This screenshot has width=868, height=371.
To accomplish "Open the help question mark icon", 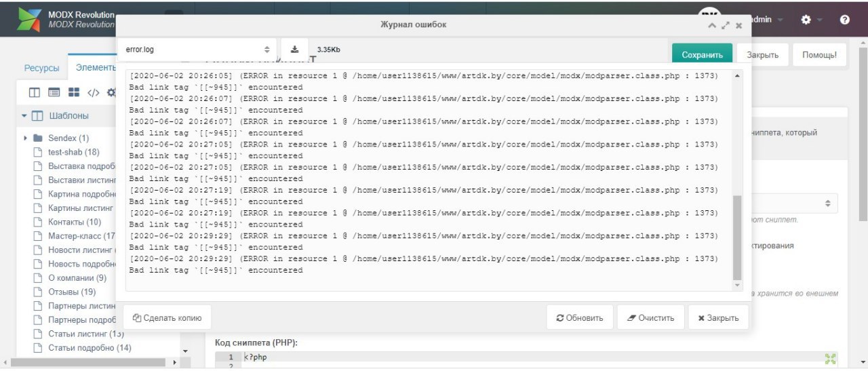I will (845, 20).
